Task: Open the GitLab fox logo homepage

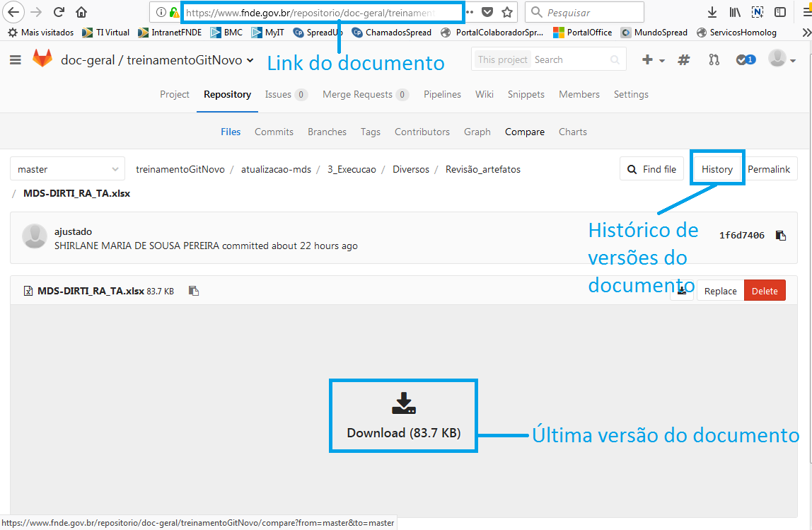Action: pyautogui.click(x=42, y=59)
